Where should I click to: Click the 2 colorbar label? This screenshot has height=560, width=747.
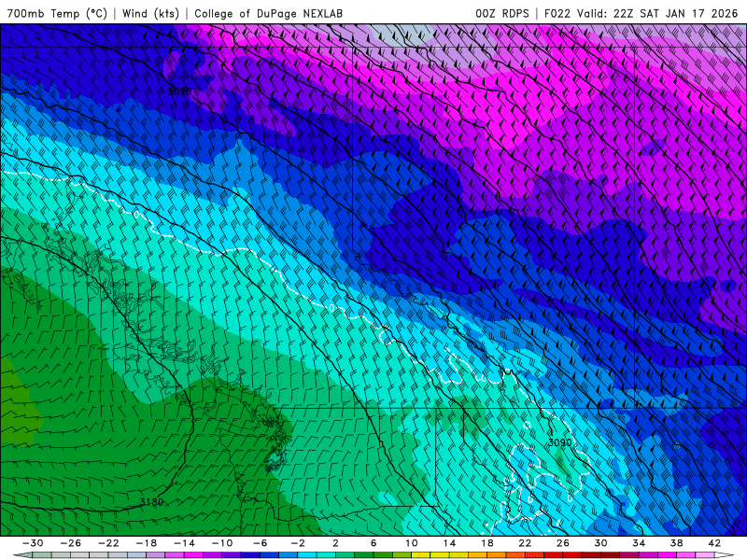(335, 543)
